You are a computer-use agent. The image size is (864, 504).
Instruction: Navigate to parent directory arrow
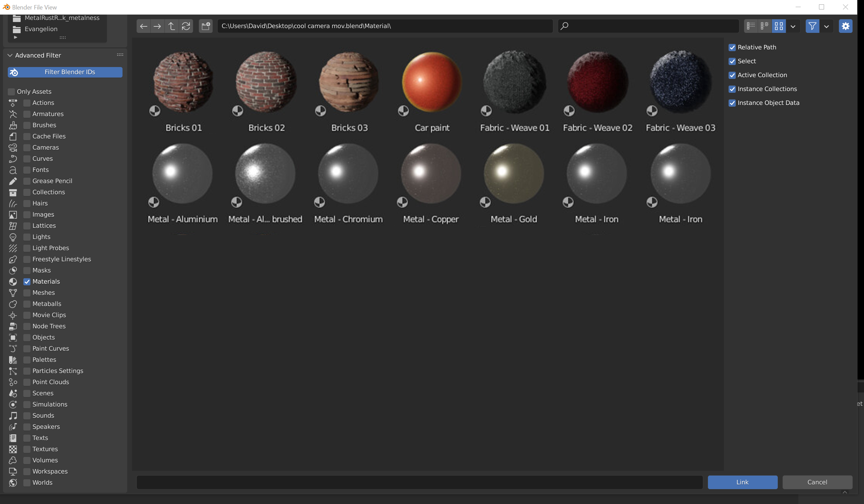click(x=172, y=26)
